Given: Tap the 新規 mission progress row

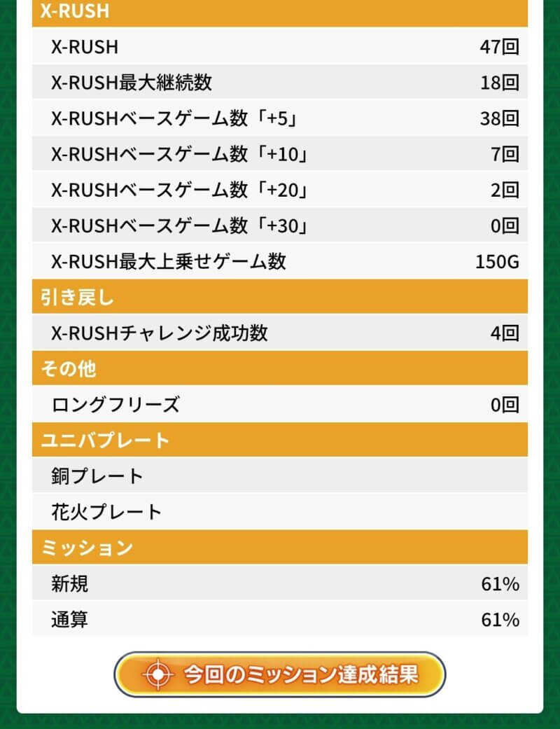Looking at the screenshot, I should tap(280, 583).
